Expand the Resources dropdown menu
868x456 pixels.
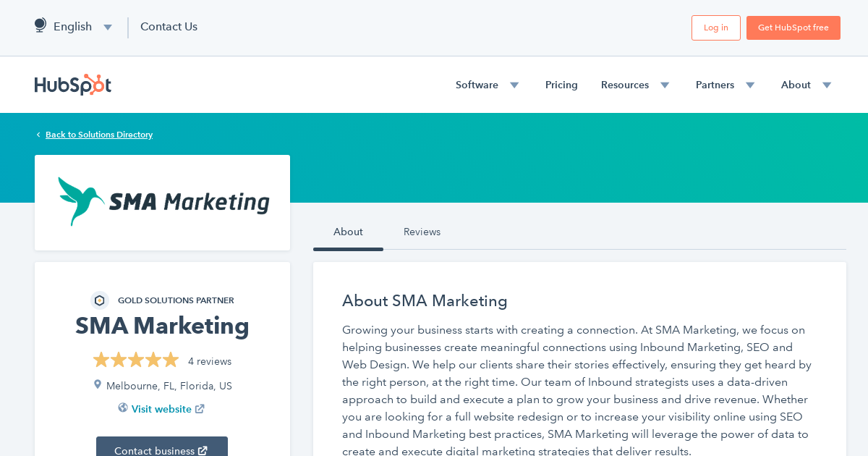tap(664, 85)
